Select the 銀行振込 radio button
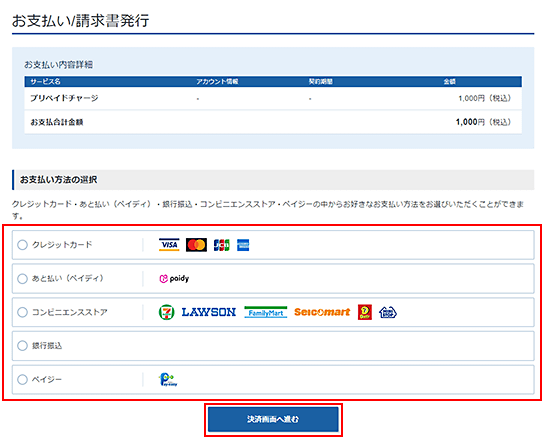 22,346
